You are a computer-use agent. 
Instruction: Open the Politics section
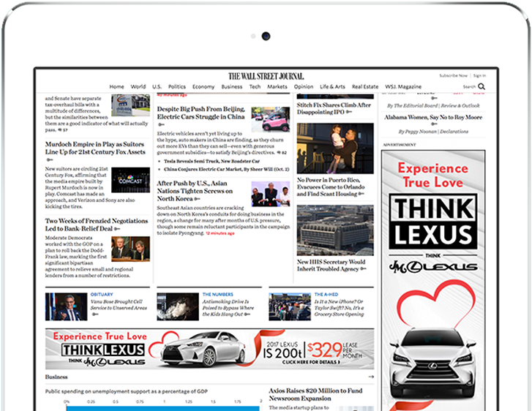tap(177, 87)
